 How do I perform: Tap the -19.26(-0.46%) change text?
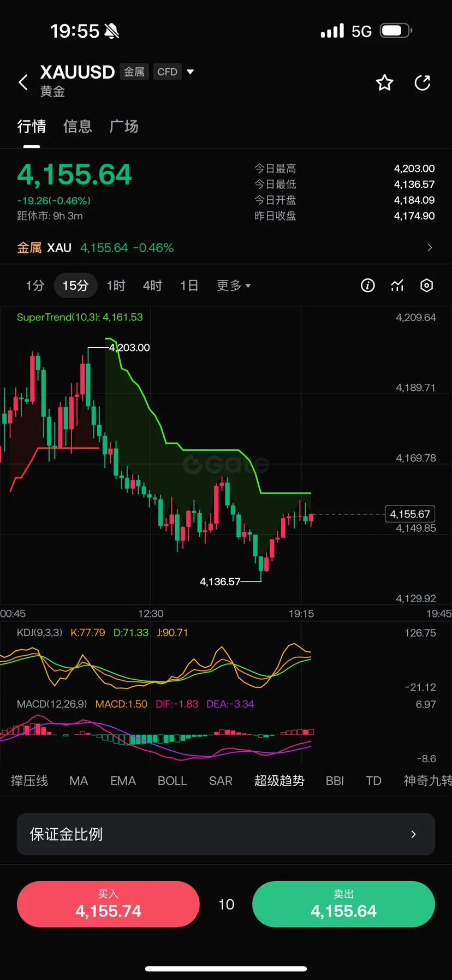click(x=53, y=201)
